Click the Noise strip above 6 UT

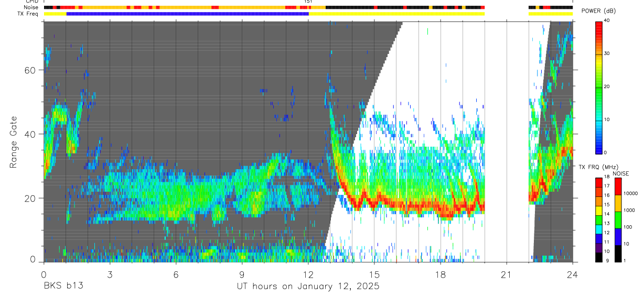176,7
